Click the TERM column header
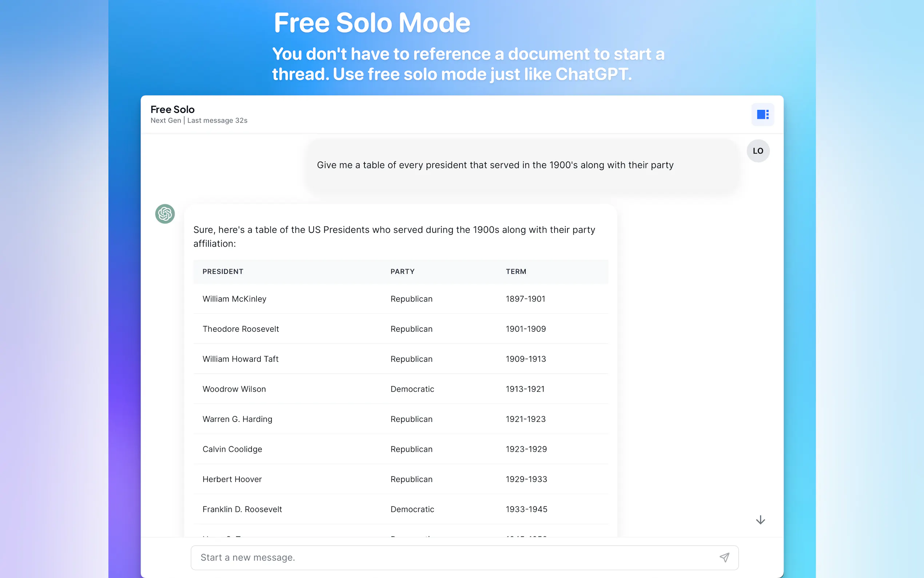The height and width of the screenshot is (578, 924). [x=516, y=272]
